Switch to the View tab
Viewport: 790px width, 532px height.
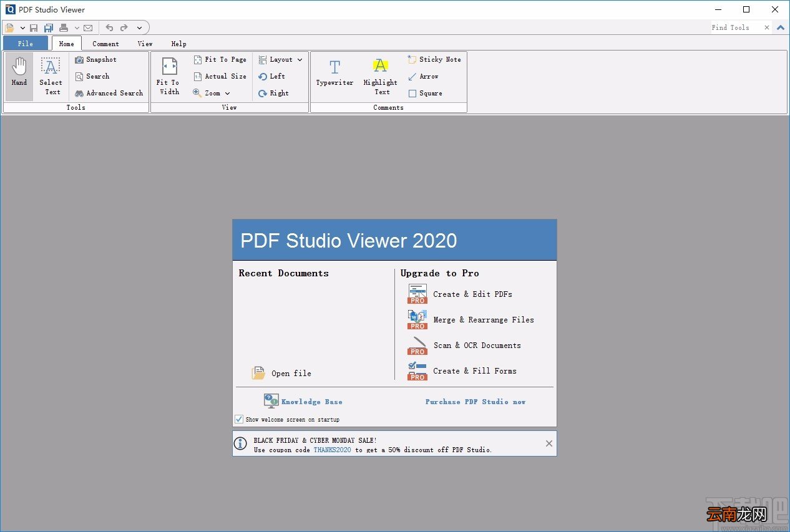pyautogui.click(x=145, y=44)
